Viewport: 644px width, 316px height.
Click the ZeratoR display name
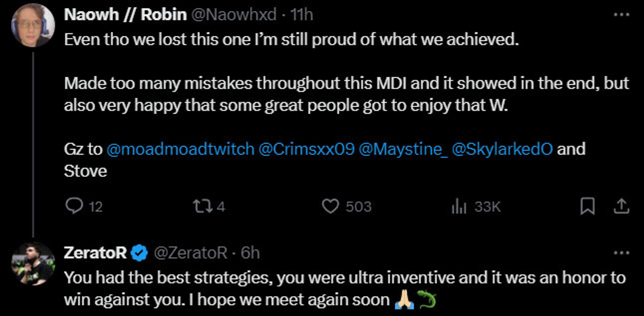click(x=95, y=253)
